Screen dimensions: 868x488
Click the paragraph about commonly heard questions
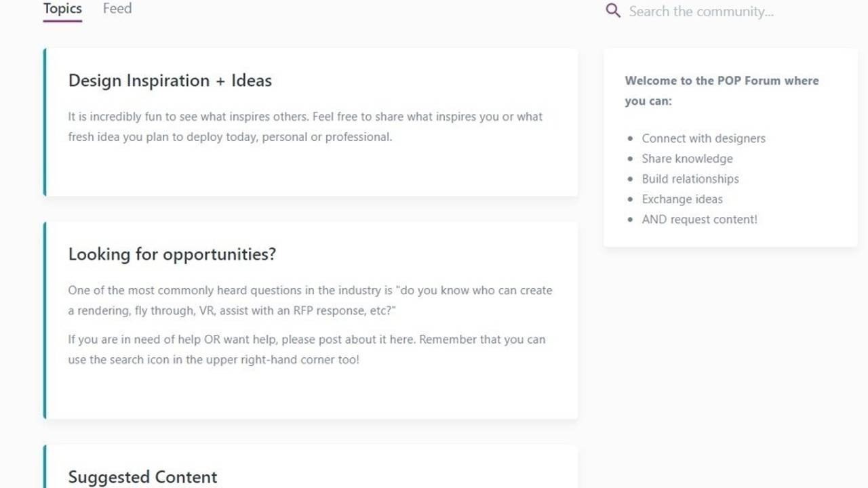(310, 300)
